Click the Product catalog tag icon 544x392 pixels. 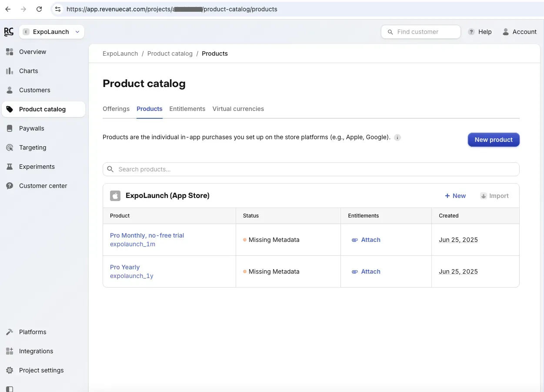coord(10,109)
